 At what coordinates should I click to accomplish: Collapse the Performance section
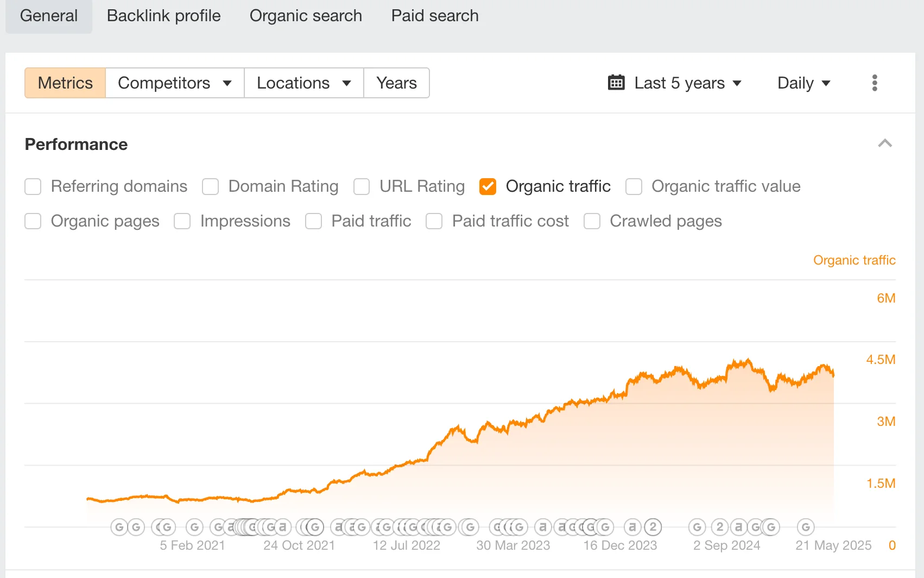tap(885, 143)
